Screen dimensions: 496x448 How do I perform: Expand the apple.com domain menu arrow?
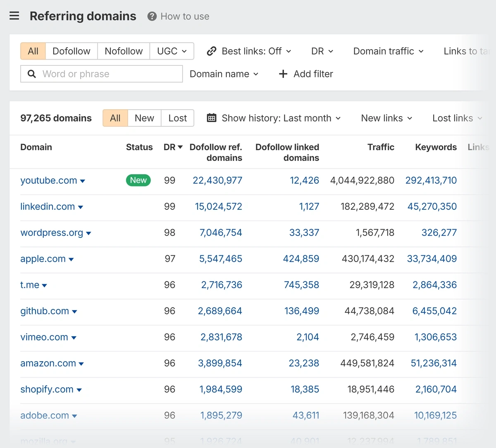pyautogui.click(x=71, y=259)
